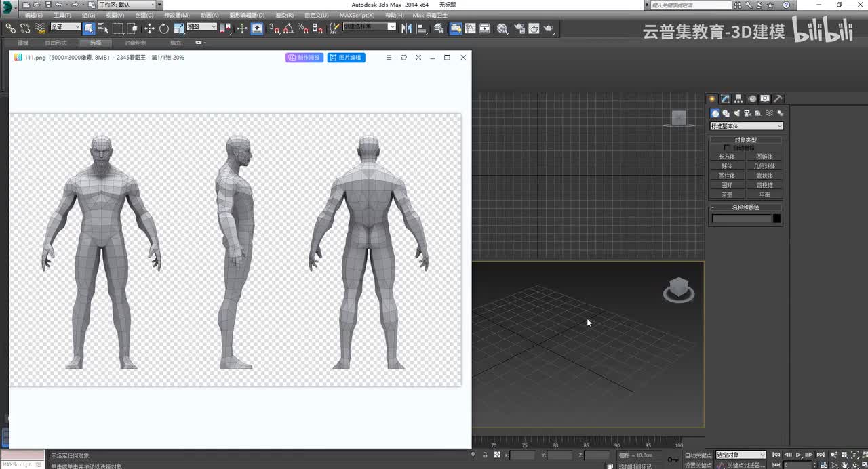This screenshot has width=868, height=469.
Task: Select the Move tool in main toolbar
Action: pyautogui.click(x=149, y=28)
